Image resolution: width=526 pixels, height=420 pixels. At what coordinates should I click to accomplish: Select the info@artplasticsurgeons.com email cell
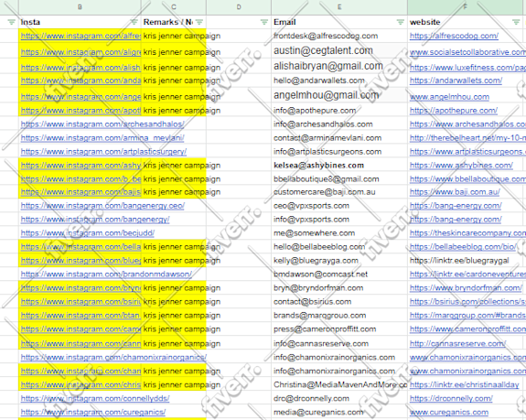(339, 152)
